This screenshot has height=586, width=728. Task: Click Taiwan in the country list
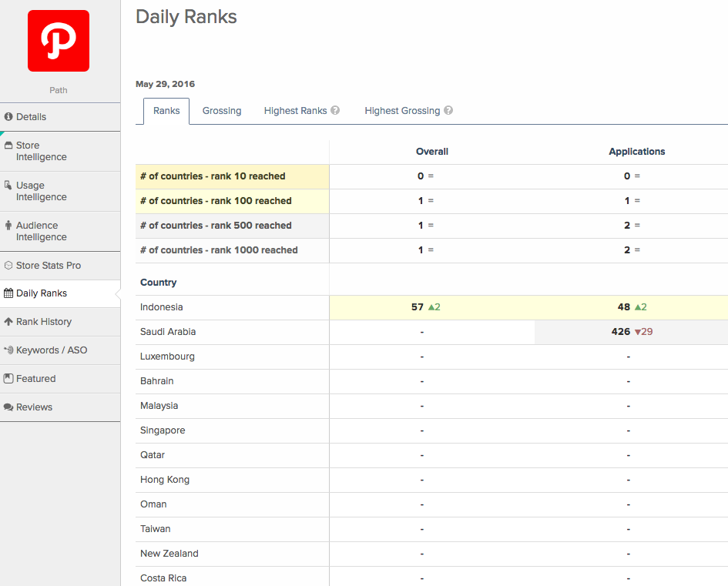point(155,528)
